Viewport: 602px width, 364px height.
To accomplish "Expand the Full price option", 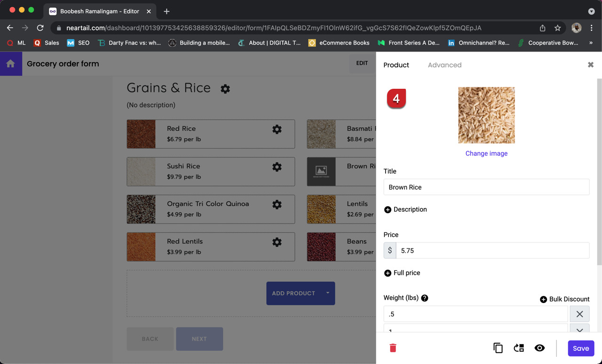I will tap(388, 273).
